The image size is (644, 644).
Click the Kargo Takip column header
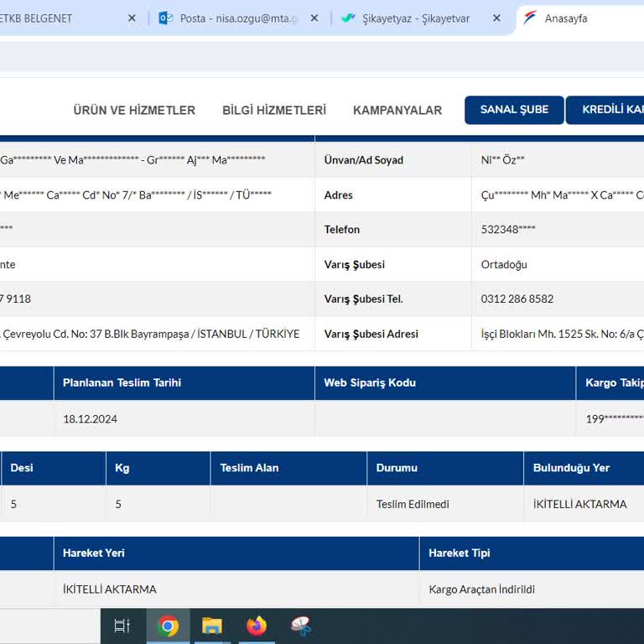610,382
